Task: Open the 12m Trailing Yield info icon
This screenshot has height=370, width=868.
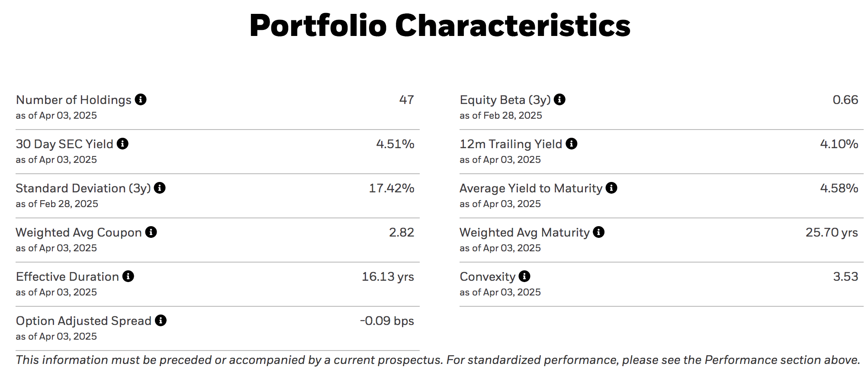Action: (x=572, y=144)
